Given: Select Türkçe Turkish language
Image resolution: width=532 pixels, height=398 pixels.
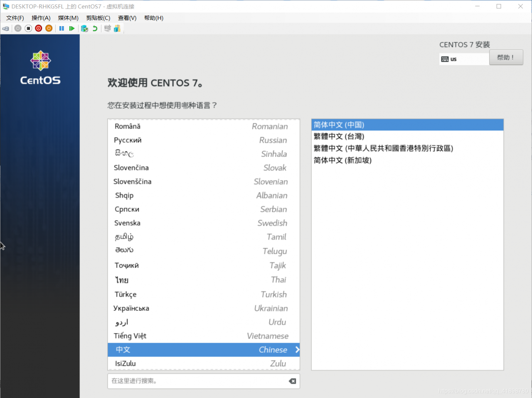Looking at the screenshot, I should [x=204, y=294].
